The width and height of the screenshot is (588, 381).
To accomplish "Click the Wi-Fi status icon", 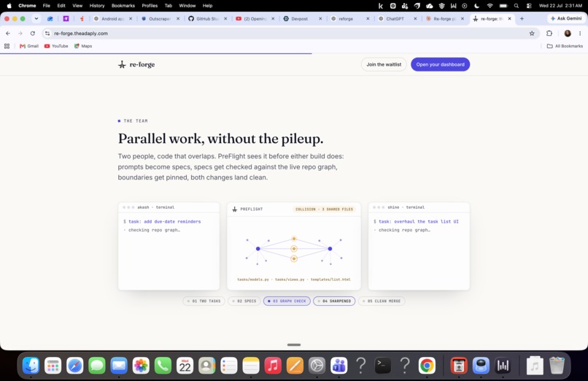I will pos(490,6).
